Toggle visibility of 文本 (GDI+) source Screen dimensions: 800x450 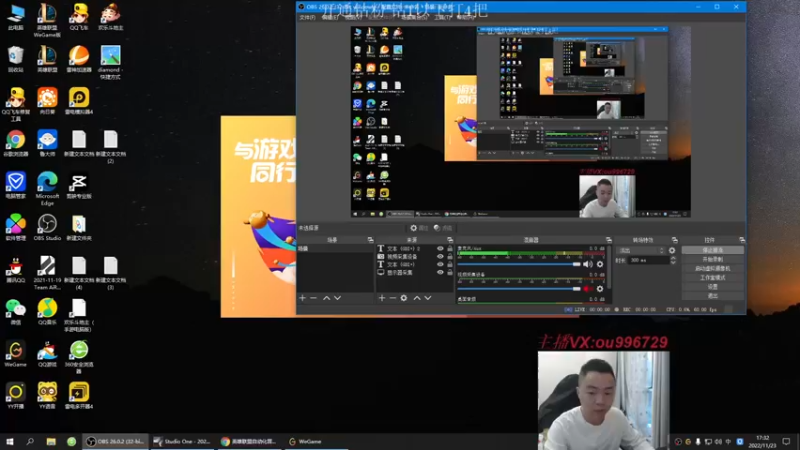(x=440, y=264)
